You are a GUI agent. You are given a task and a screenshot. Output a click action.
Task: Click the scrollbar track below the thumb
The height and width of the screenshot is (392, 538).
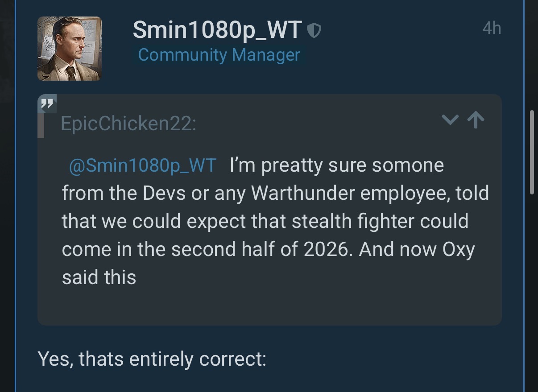531,290
